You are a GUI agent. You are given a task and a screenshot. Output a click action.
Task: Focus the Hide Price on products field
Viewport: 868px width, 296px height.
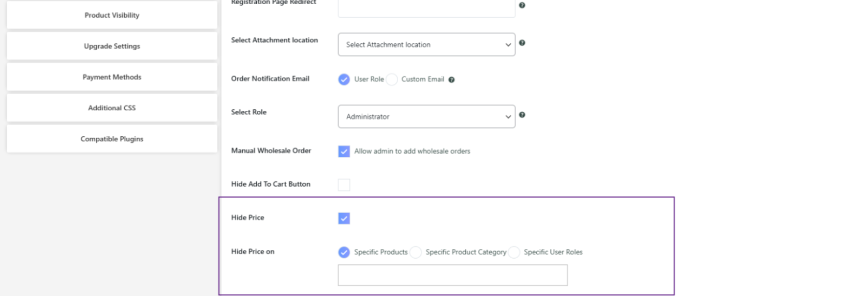pos(453,275)
